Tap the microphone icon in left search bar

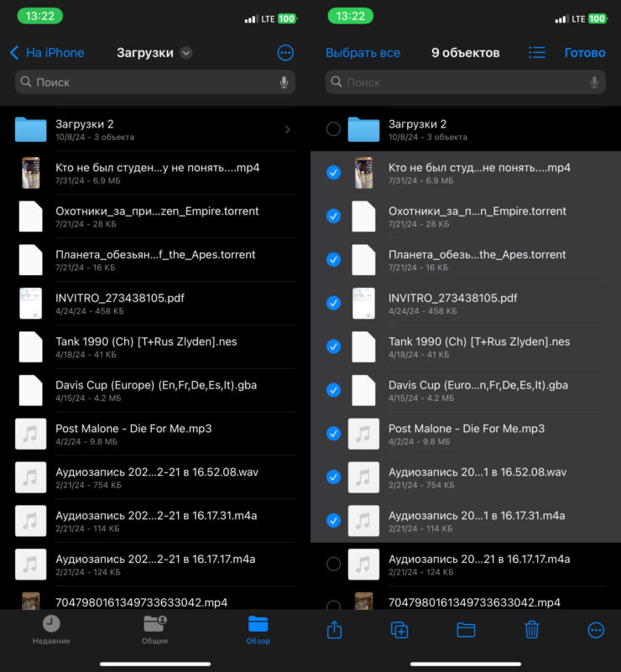click(x=284, y=82)
